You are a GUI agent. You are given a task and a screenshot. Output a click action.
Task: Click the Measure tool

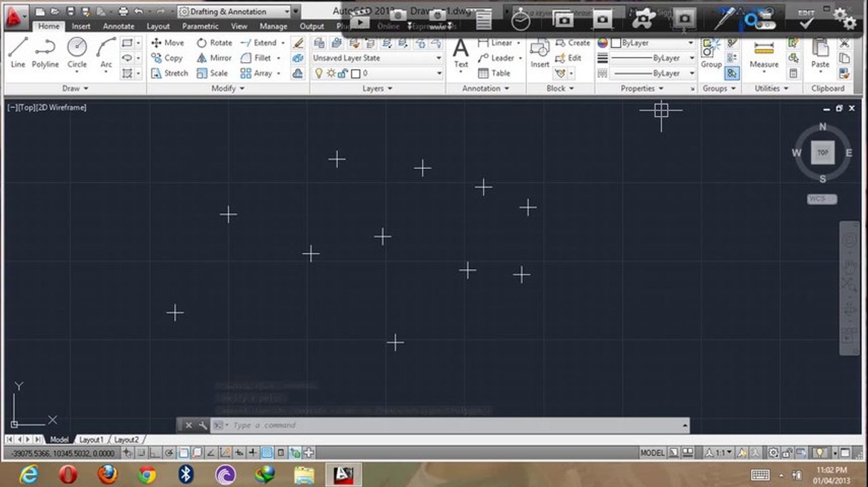click(x=764, y=53)
